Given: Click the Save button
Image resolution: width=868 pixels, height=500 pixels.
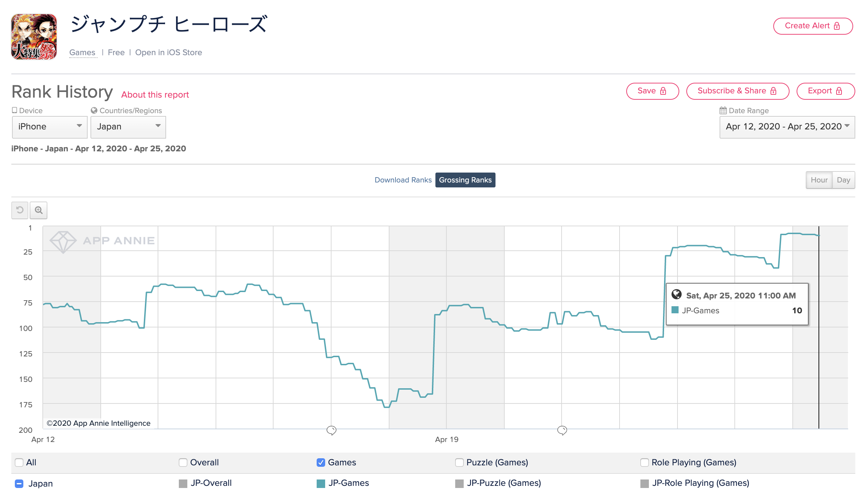Looking at the screenshot, I should [x=652, y=91].
